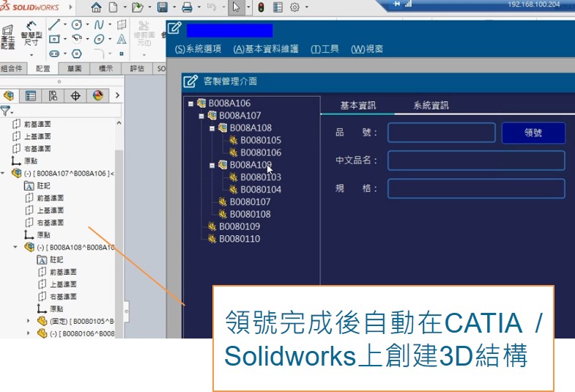Switch to the 系統資訊 tab
The width and height of the screenshot is (575, 392).
pyautogui.click(x=431, y=106)
